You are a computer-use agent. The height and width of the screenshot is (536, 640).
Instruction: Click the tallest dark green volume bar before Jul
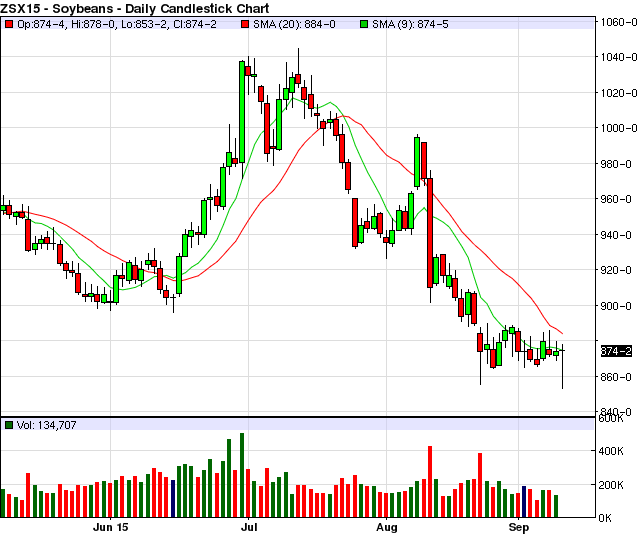242,475
